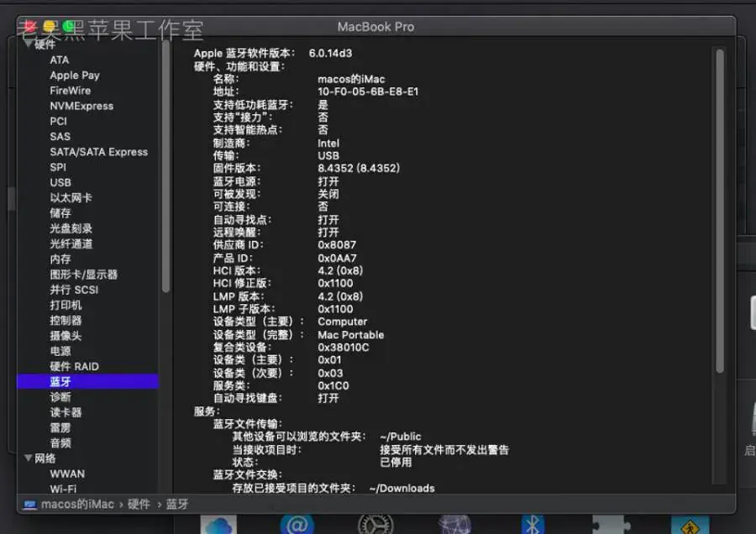The width and height of the screenshot is (756, 534).
Task: Open the Bluetooth icon in the window behind
Action: pyautogui.click(x=533, y=524)
